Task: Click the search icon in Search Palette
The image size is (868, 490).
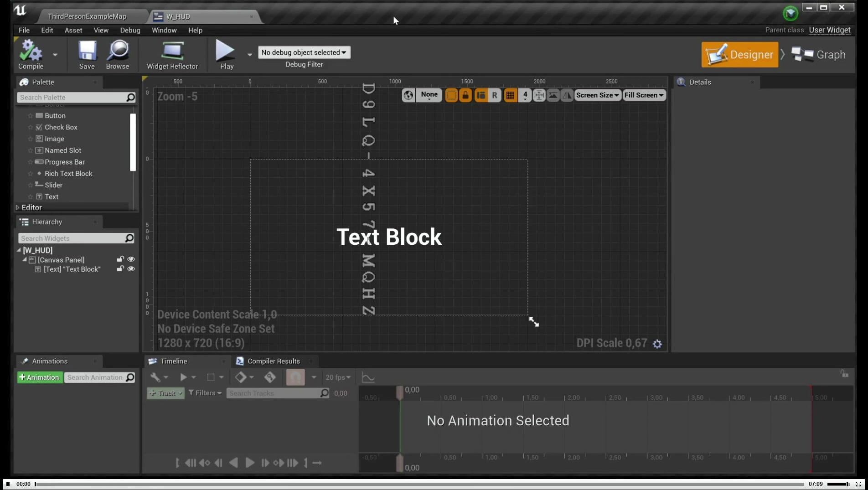Action: (x=130, y=97)
